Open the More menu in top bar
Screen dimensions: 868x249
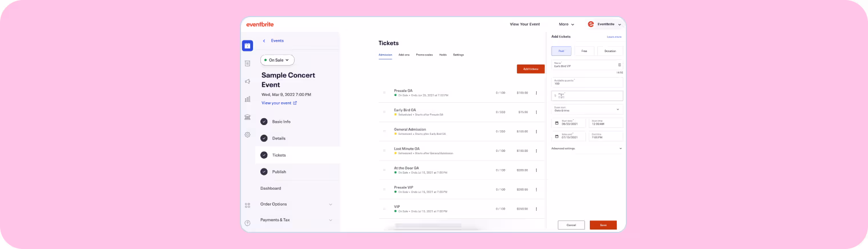[x=566, y=25]
